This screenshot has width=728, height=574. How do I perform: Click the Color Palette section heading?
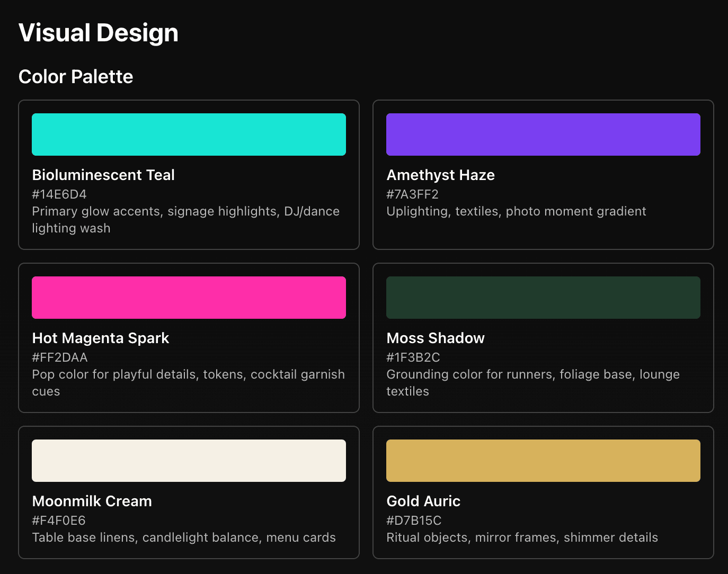tap(75, 76)
